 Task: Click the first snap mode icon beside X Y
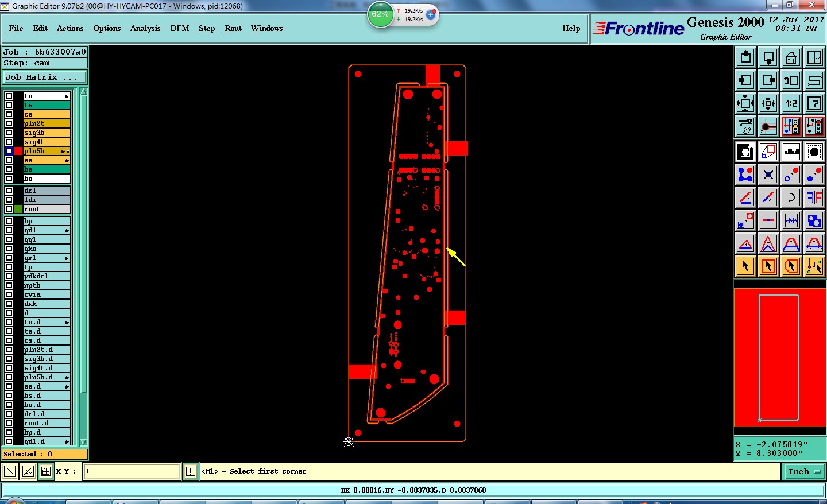pos(10,471)
